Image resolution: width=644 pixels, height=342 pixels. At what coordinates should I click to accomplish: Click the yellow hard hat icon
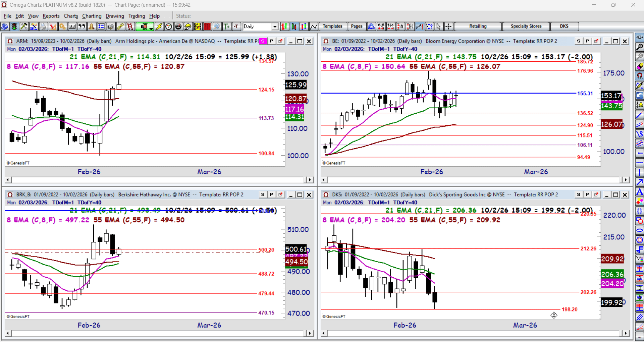click(188, 26)
